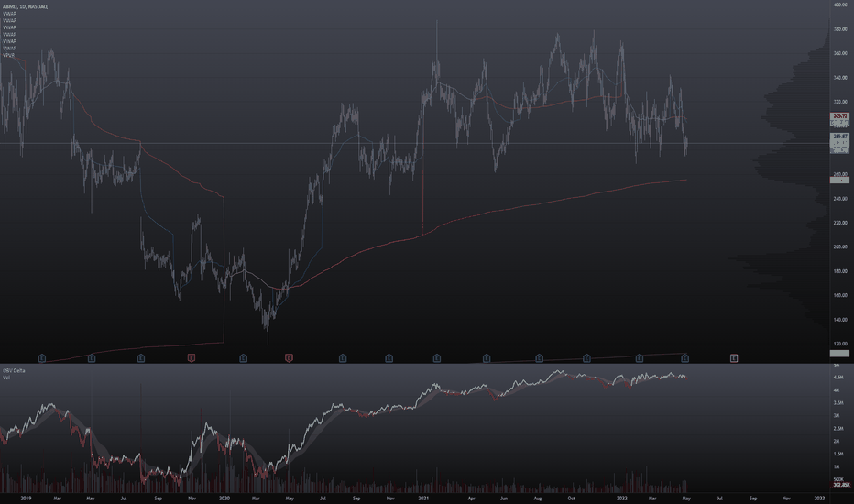Click the 220.00 price axis label
854x504 pixels.
[x=839, y=223]
